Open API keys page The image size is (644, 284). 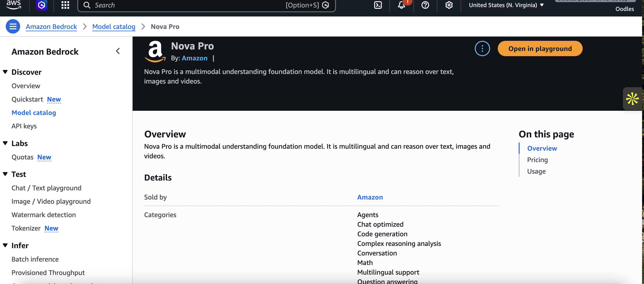pos(24,126)
